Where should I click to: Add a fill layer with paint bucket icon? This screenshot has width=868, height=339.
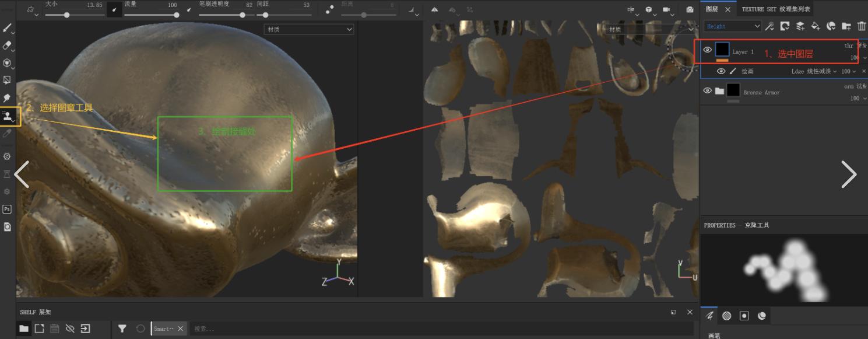[816, 26]
